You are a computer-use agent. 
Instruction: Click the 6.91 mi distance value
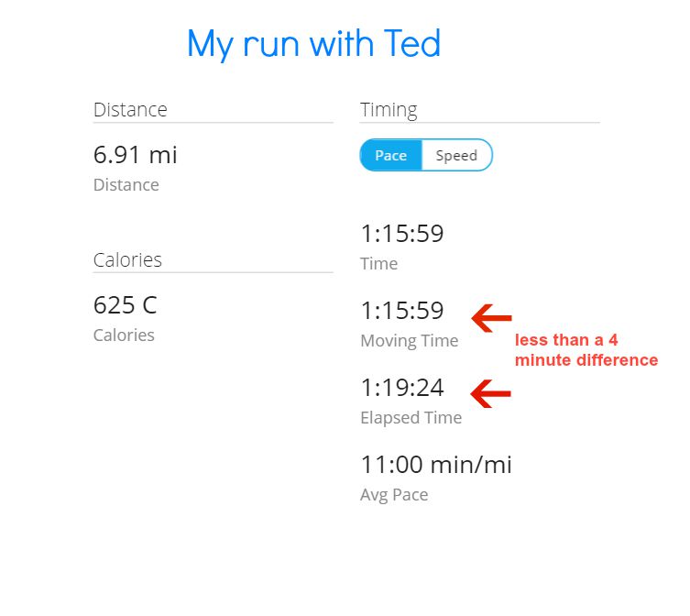coord(135,155)
